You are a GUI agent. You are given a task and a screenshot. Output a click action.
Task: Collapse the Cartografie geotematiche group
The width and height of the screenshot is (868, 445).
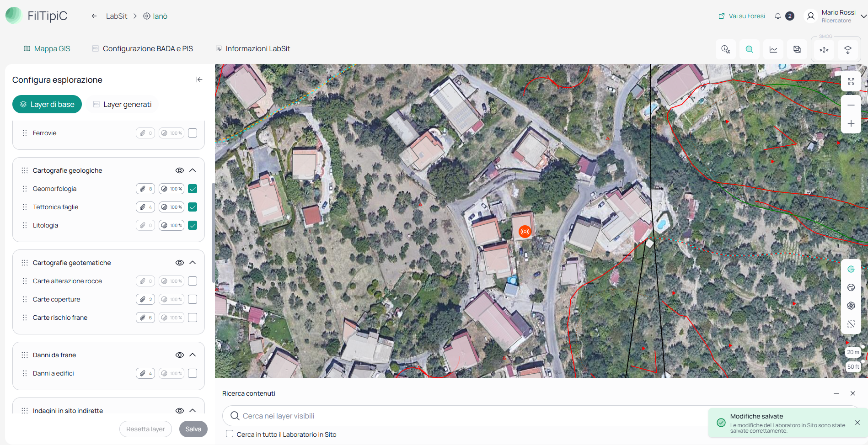click(193, 263)
